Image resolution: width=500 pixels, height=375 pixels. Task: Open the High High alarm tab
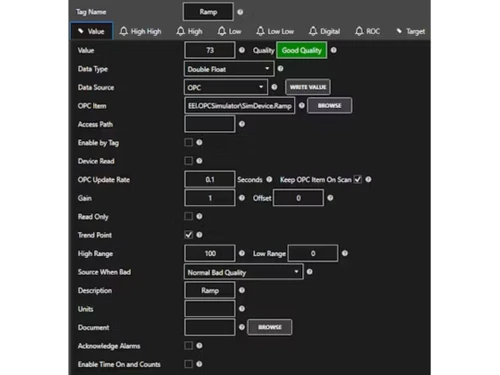pos(140,31)
